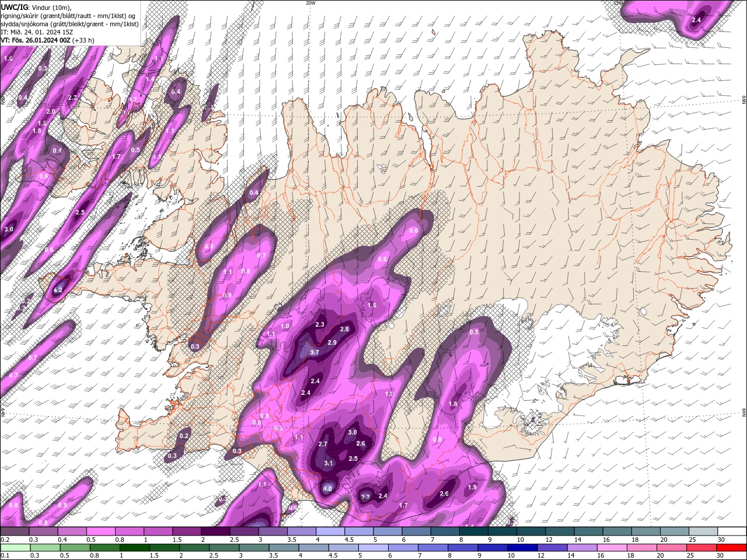Pick the bright red 30 swatch in lower legend
747x560 pixels.
click(732, 548)
